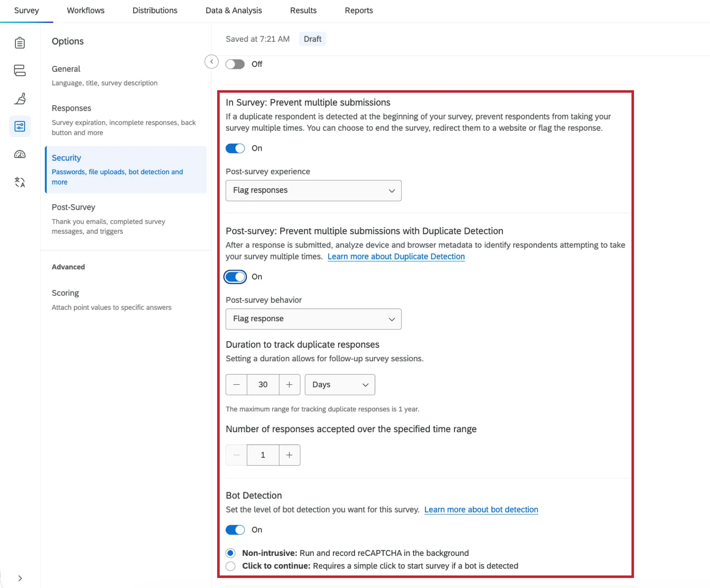Follow Learn more about Duplicate Detection link
Viewport: 710px width, 588px height.
click(396, 256)
